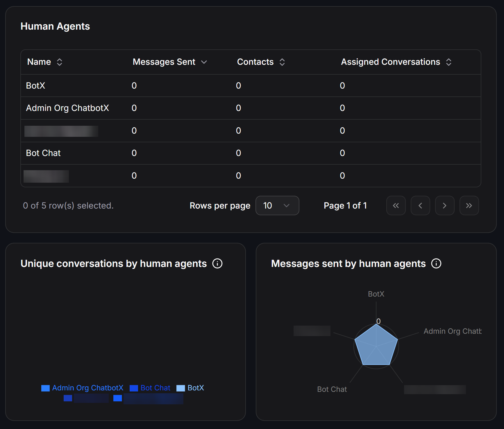Show info for Messages sent chart
This screenshot has height=429, width=504.
436,263
